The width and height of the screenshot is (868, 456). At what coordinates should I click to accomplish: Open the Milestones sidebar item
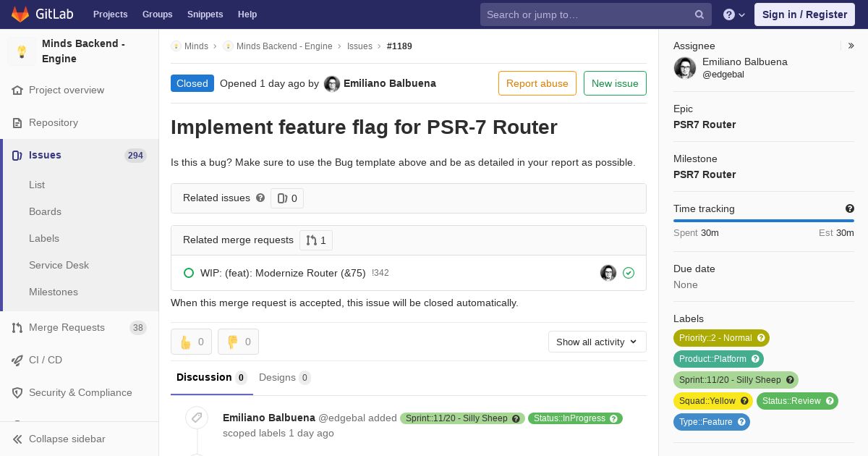coord(54,292)
